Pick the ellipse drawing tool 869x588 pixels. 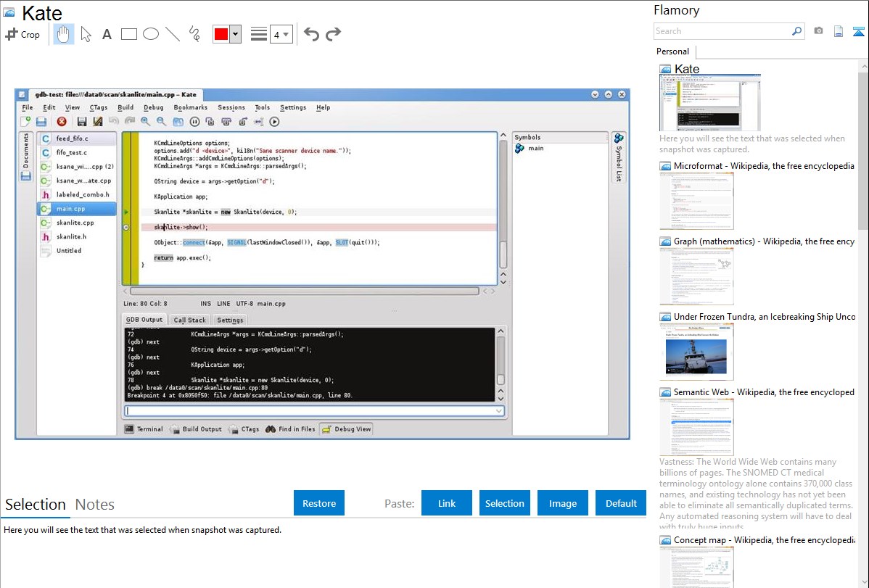(151, 34)
